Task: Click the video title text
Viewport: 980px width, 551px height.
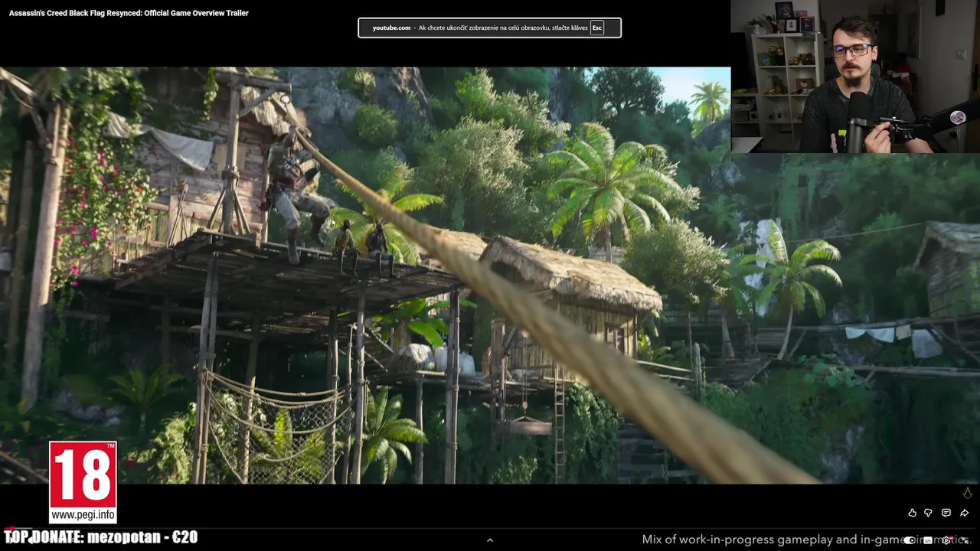Action: [129, 13]
